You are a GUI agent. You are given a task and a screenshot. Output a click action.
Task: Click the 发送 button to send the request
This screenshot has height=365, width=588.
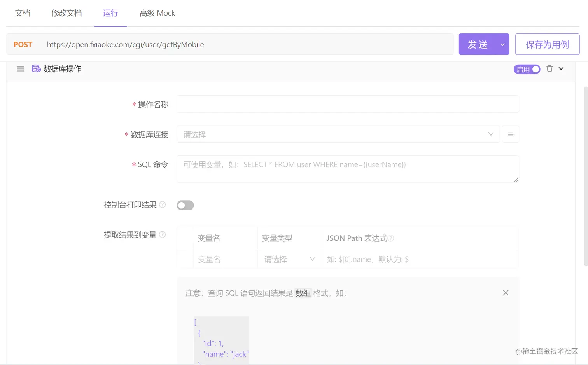coord(478,44)
